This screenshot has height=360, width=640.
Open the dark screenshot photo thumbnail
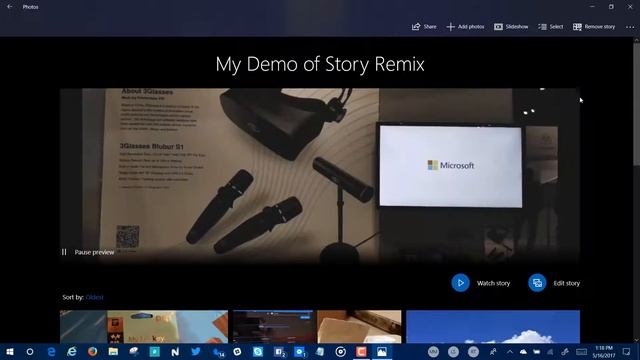click(275, 327)
